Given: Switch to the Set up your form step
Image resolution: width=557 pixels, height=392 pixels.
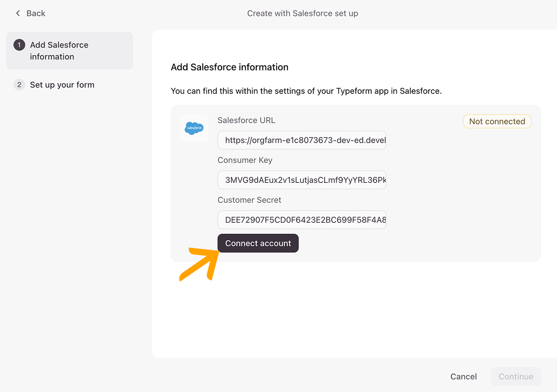Looking at the screenshot, I should point(62,85).
